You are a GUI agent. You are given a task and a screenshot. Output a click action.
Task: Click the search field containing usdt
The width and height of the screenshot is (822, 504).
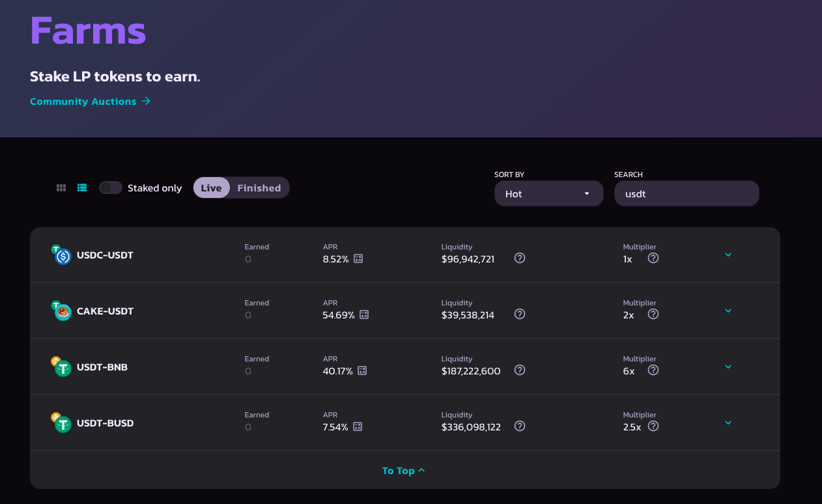(x=687, y=193)
